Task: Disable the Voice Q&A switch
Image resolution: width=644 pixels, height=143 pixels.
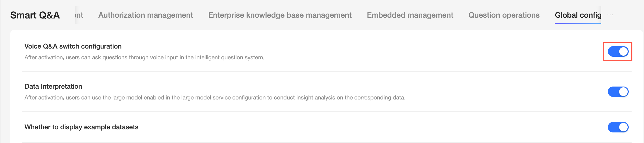Action: tap(618, 51)
